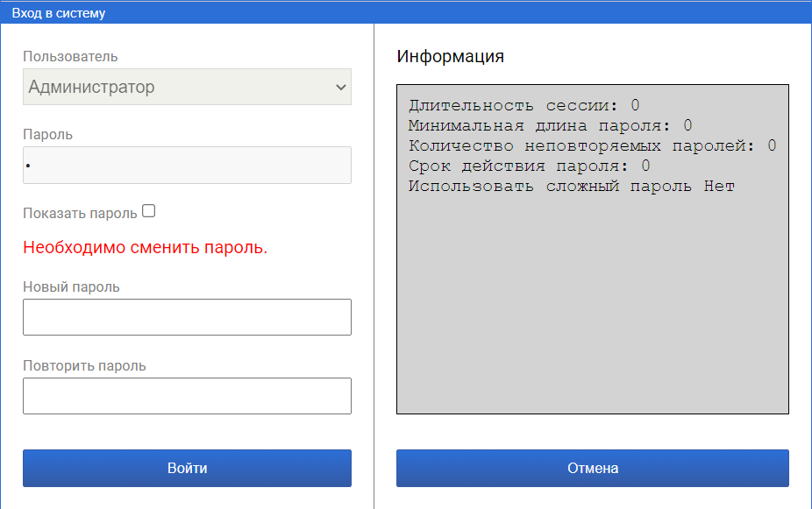
Task: Click into the Новый пароль field
Action: 186,317
